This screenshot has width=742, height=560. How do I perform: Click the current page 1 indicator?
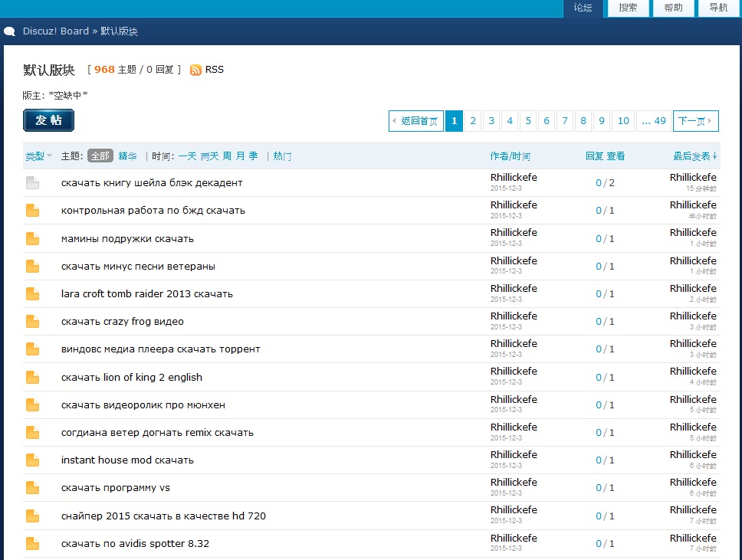click(454, 121)
